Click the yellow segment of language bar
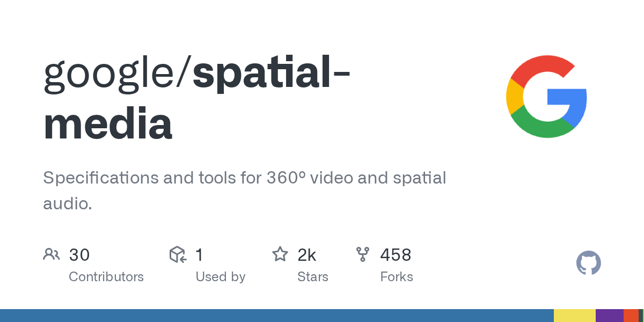 [x=574, y=316]
